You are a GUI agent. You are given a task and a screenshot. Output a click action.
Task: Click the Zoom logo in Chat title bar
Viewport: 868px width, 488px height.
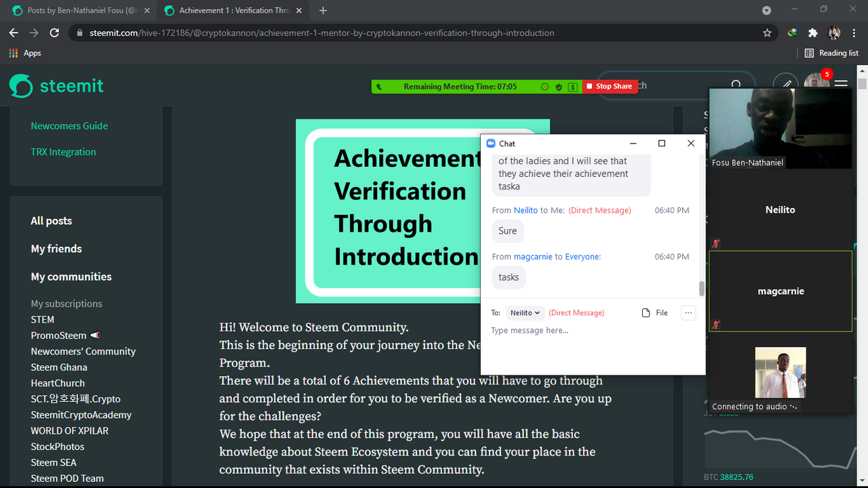pos(491,143)
